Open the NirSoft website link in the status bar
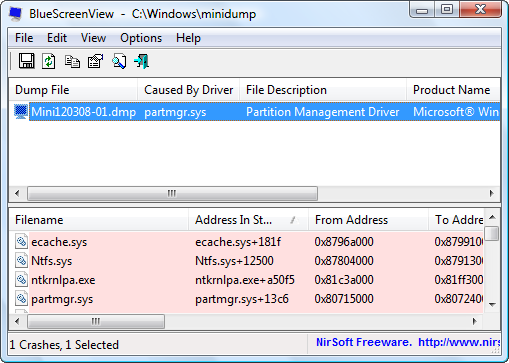This screenshot has height=363, width=509. tap(458, 342)
